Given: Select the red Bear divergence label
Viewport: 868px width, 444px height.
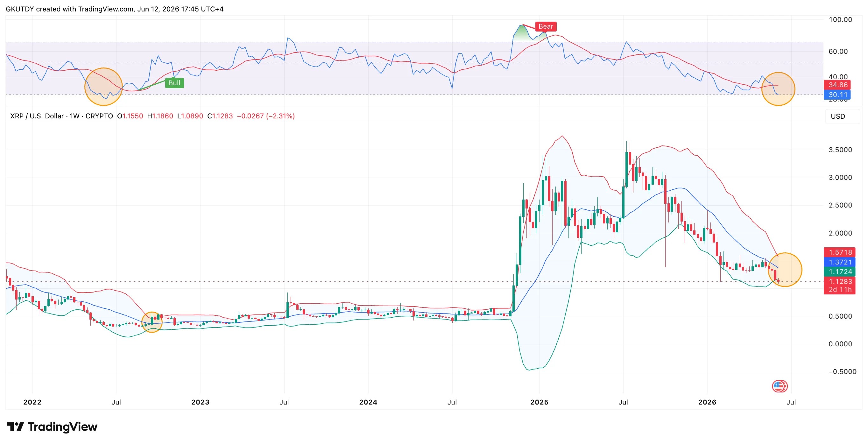Looking at the screenshot, I should point(546,26).
